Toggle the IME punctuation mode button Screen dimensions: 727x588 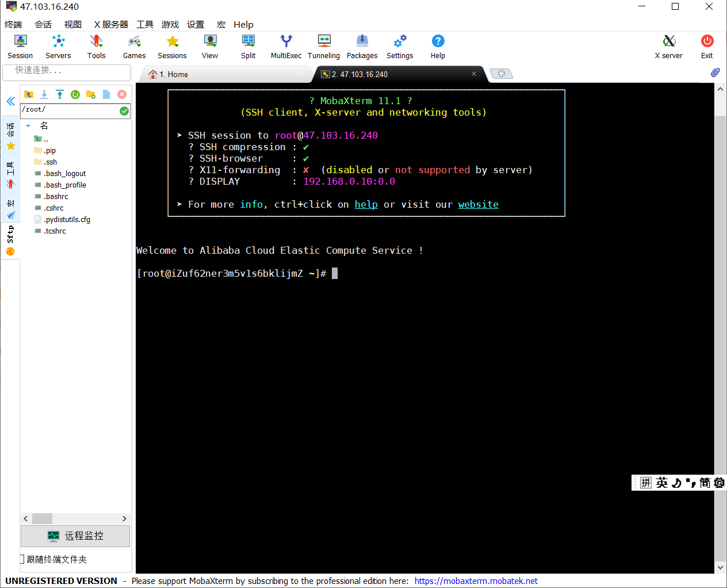[x=691, y=483]
